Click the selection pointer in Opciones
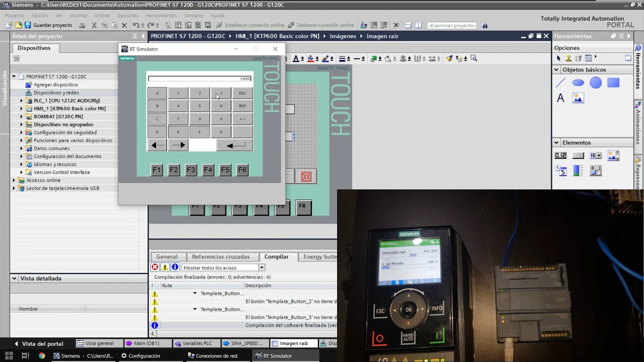The width and height of the screenshot is (644, 362). [558, 58]
